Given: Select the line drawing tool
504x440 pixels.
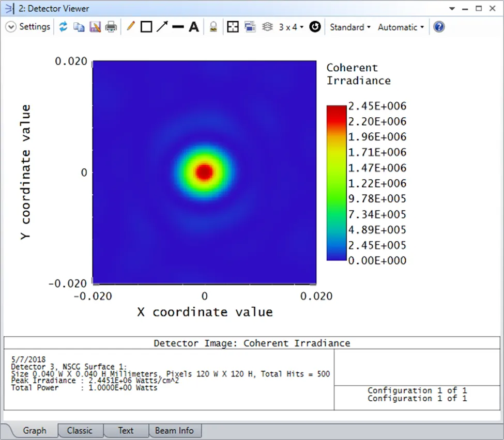Looking at the screenshot, I should [x=178, y=27].
